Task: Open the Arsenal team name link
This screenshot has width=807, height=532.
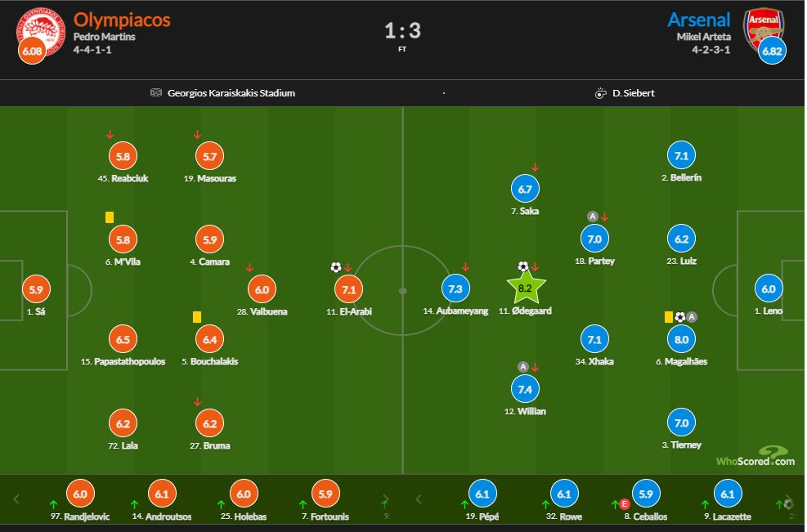Action: [x=699, y=20]
